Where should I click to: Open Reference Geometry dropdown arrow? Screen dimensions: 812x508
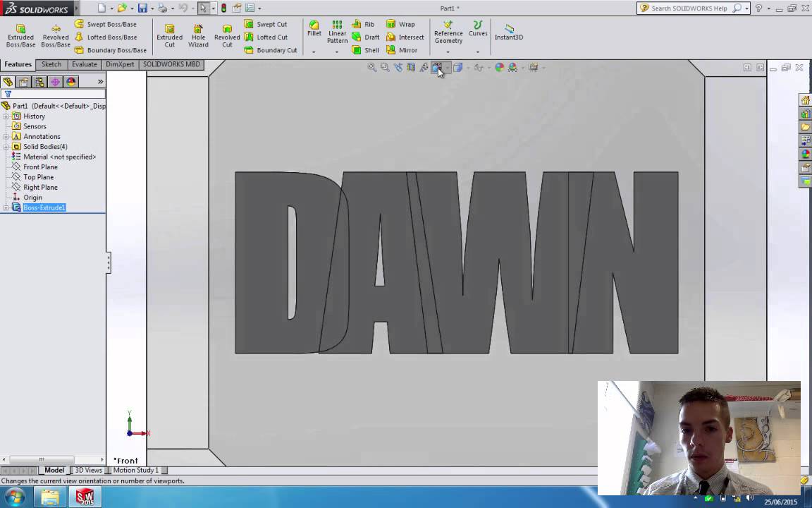point(448,52)
